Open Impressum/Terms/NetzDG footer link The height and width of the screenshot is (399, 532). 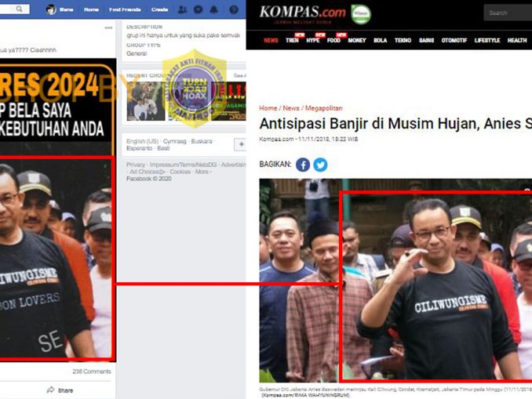click(x=183, y=165)
